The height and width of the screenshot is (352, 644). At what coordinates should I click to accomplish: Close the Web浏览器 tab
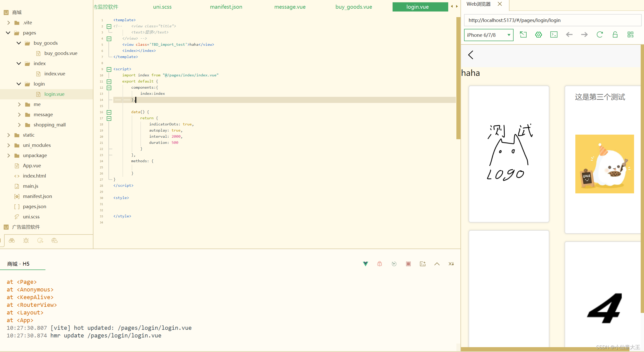click(500, 4)
